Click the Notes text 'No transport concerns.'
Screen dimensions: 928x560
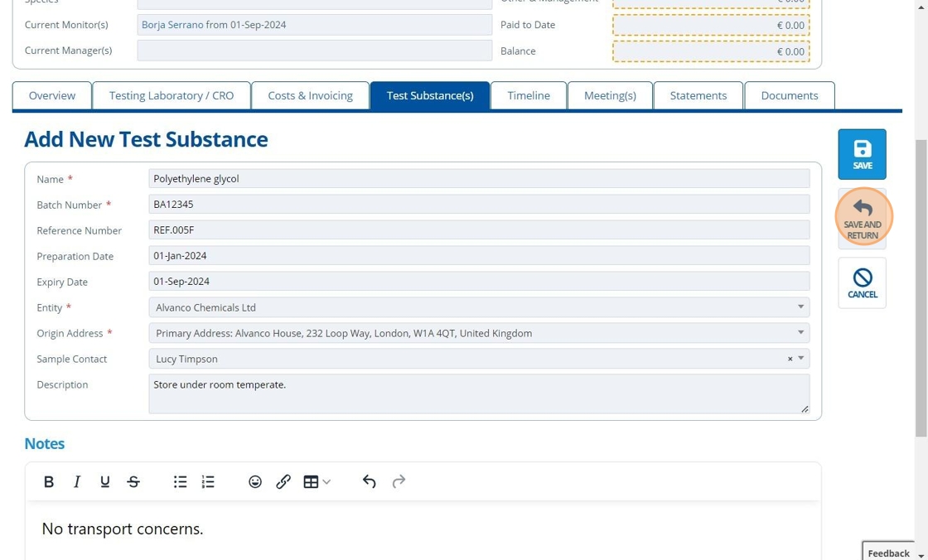[123, 529]
